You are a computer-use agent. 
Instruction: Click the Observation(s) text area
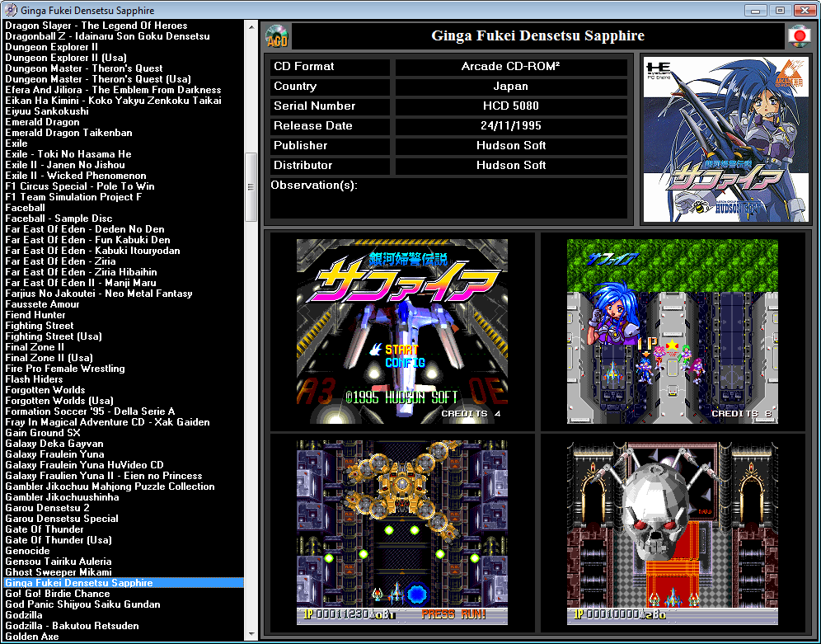click(x=448, y=199)
